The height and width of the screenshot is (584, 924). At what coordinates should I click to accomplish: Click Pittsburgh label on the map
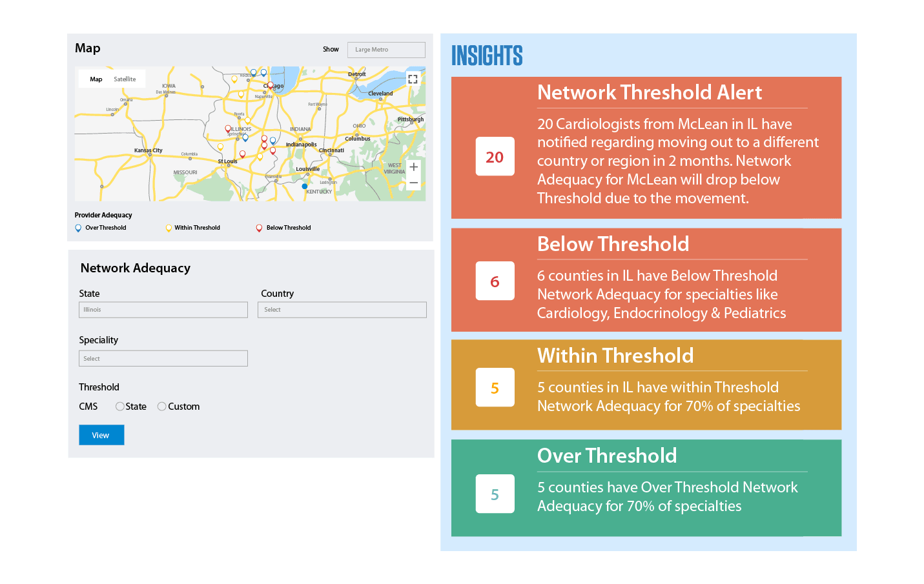click(411, 119)
